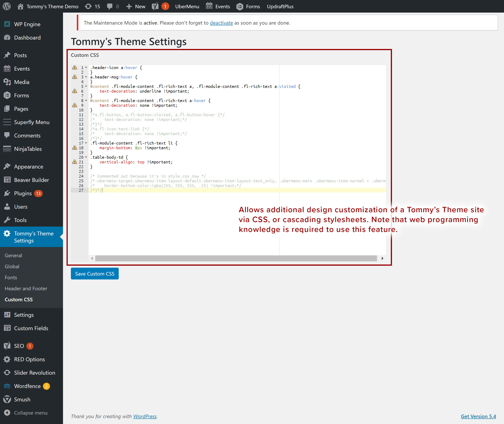Screen dimensions: 504x424
Task: Open Wordfence from the sidebar
Action: pyautogui.click(x=27, y=386)
